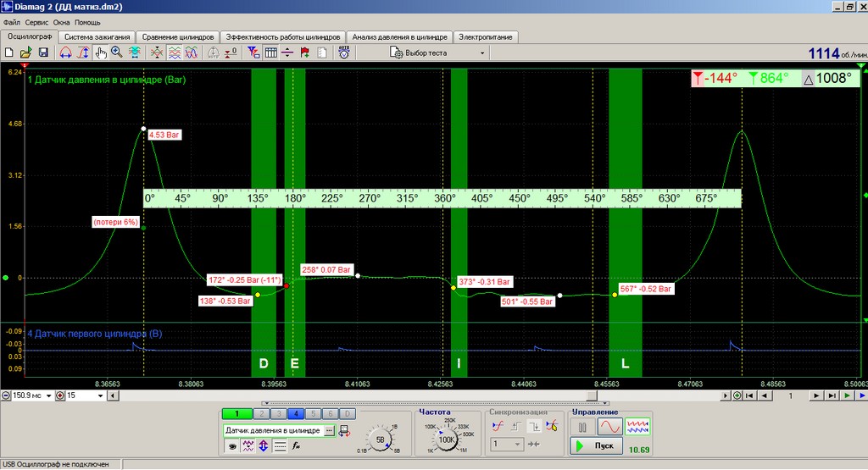Switch to 'Система зажигания' tab
This screenshot has height=470, width=868.
pyautogui.click(x=97, y=37)
